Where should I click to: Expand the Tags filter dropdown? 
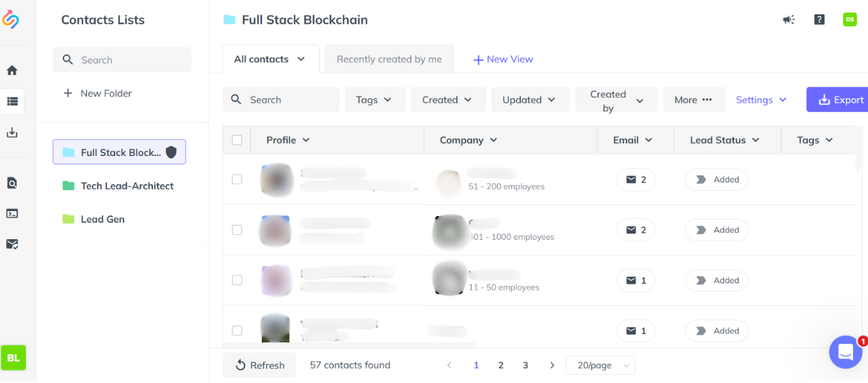pyautogui.click(x=374, y=100)
